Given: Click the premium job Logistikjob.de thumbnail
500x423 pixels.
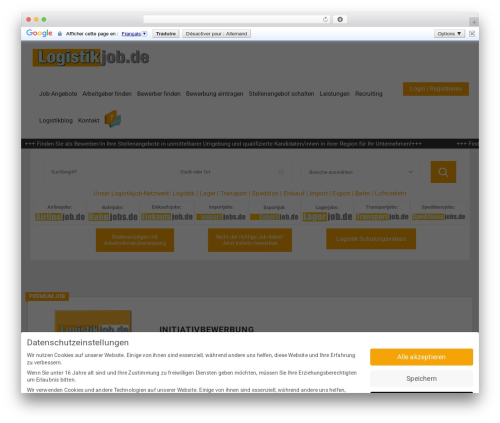Looking at the screenshot, I should [x=93, y=321].
